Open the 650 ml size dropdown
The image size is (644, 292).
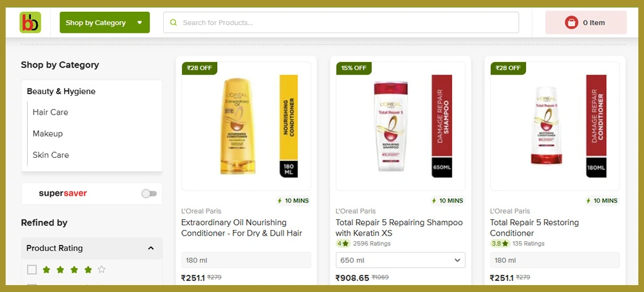point(400,260)
